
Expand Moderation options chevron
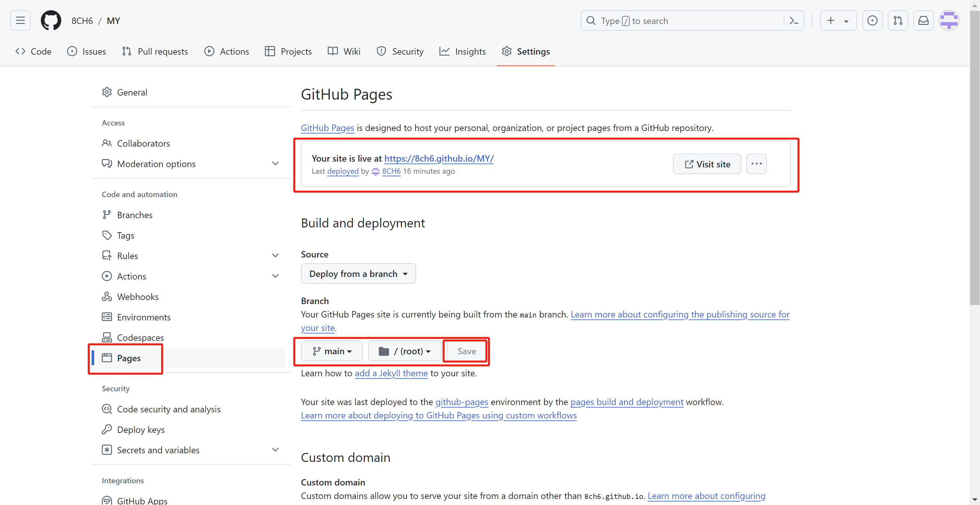click(x=275, y=164)
